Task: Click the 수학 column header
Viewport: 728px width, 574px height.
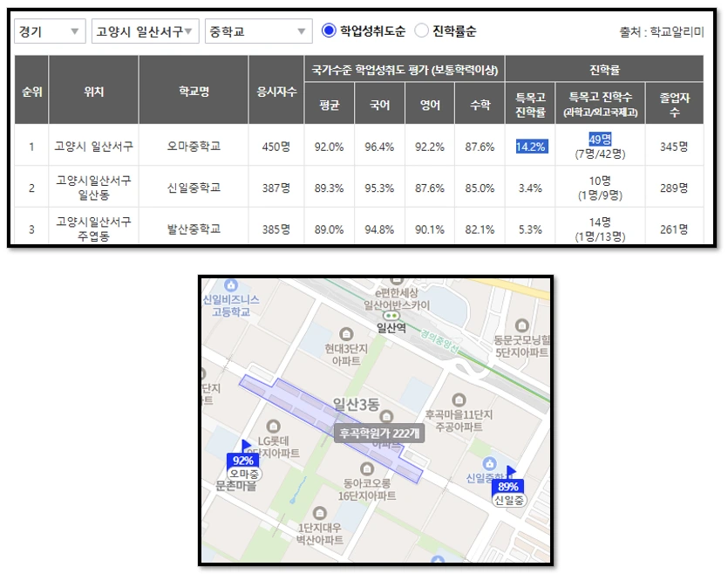Action: click(x=480, y=104)
